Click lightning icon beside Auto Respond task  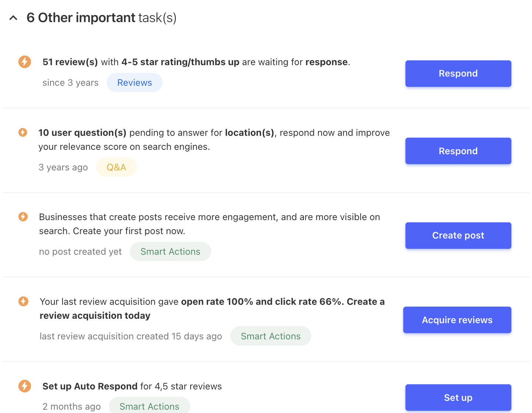point(25,386)
